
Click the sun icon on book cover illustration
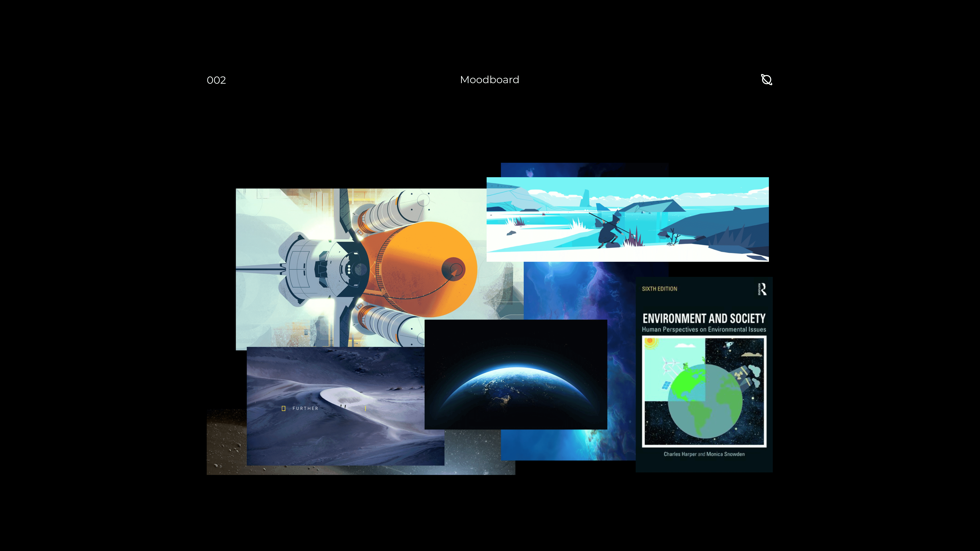(x=650, y=341)
